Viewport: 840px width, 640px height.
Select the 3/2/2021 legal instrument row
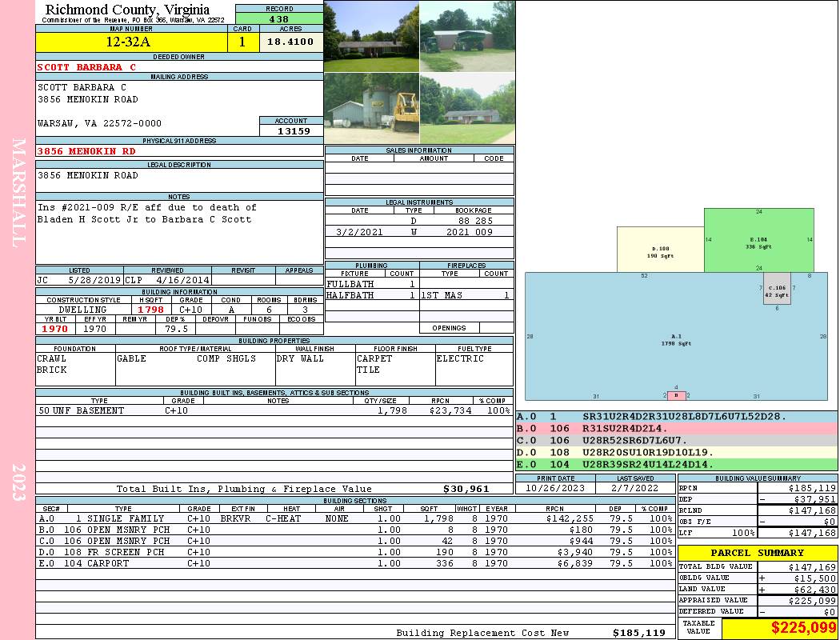point(419,232)
